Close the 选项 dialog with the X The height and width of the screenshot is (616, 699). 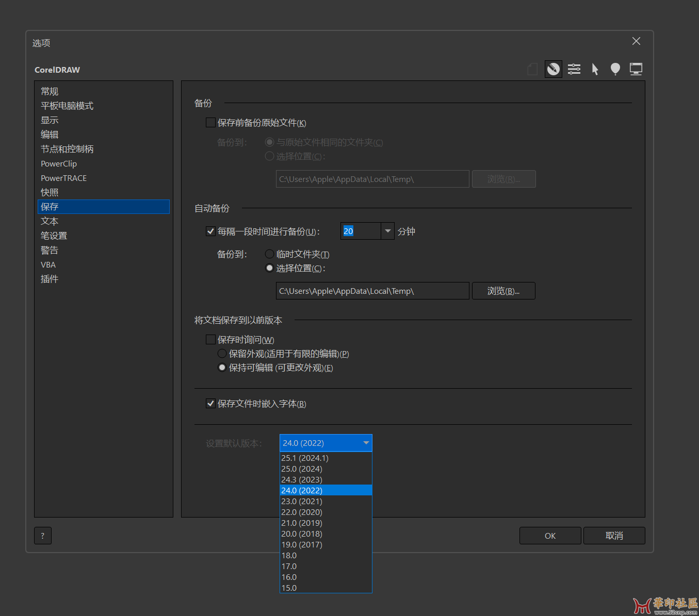(x=637, y=41)
